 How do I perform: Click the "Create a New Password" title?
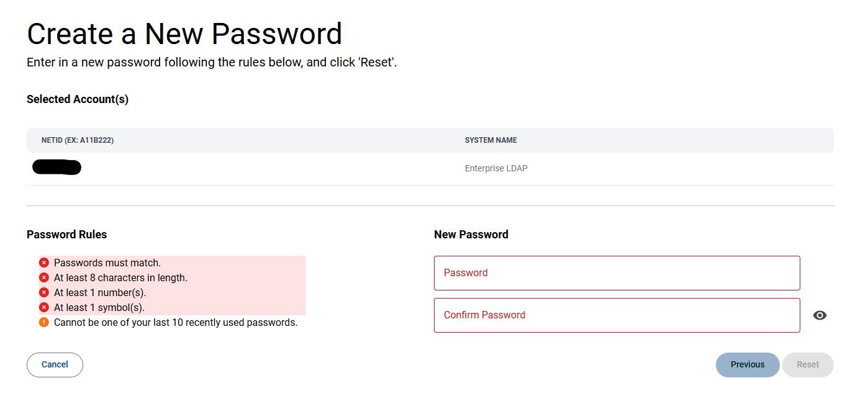tap(184, 34)
